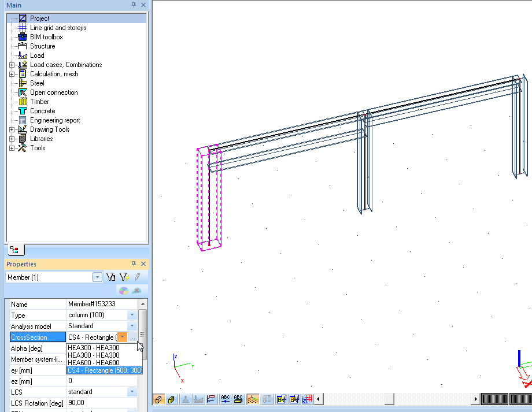Click the LCS Rotation value field

tap(101, 403)
